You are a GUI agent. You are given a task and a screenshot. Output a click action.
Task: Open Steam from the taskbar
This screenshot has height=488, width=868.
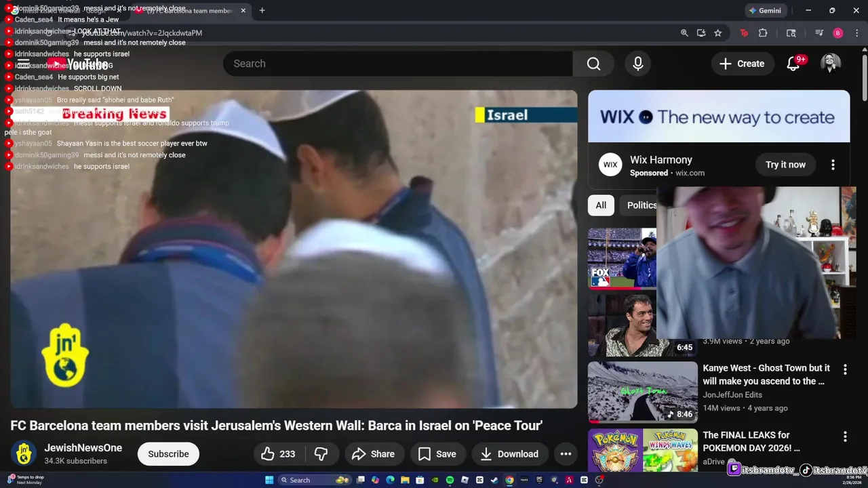coord(493,480)
